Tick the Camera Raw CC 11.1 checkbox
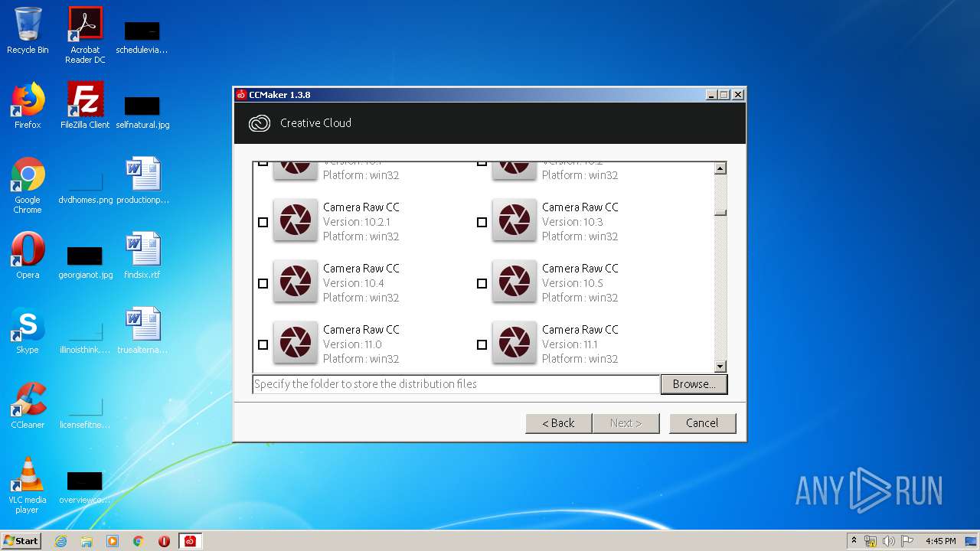This screenshot has width=980, height=551. coord(482,344)
